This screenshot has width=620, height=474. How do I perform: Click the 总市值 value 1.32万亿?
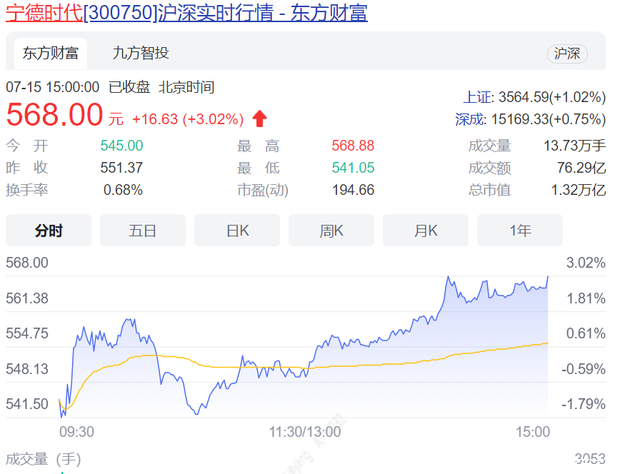point(578,190)
